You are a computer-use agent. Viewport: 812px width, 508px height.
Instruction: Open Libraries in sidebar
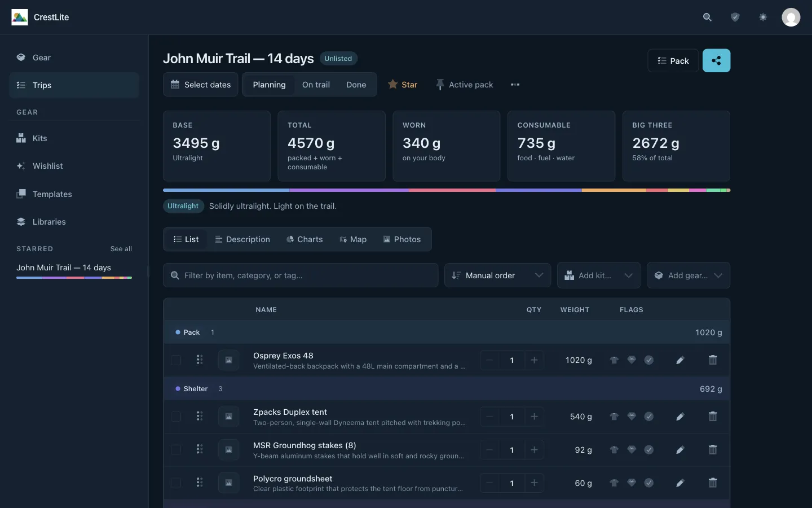[74, 222]
